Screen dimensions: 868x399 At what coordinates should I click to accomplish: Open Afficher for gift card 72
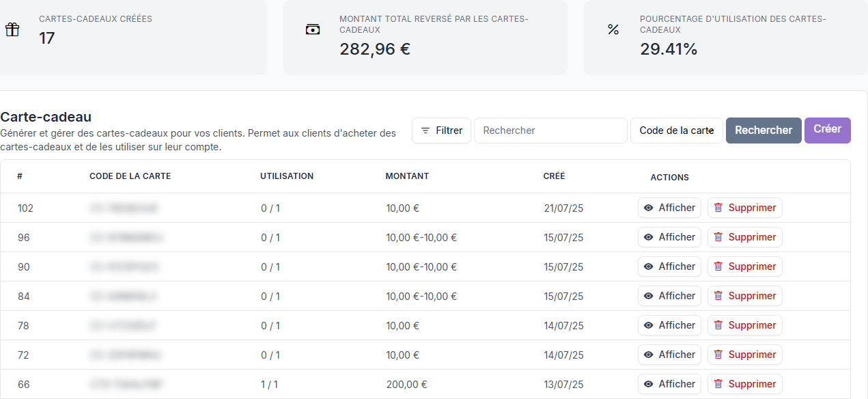(x=669, y=355)
